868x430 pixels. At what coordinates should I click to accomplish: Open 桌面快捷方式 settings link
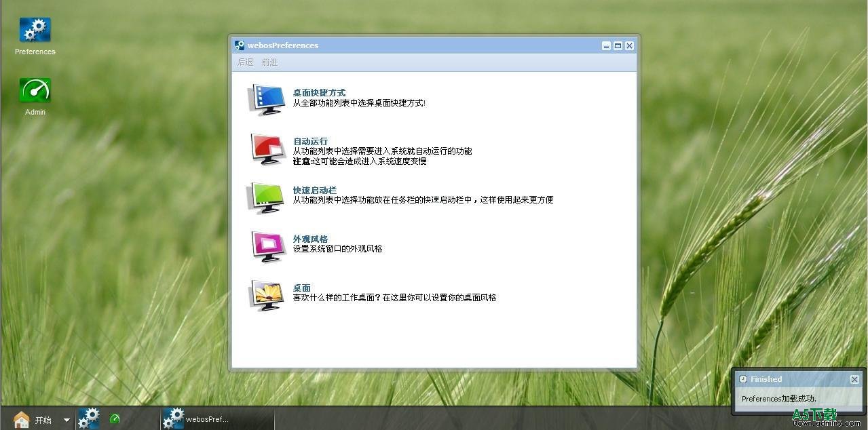(319, 93)
